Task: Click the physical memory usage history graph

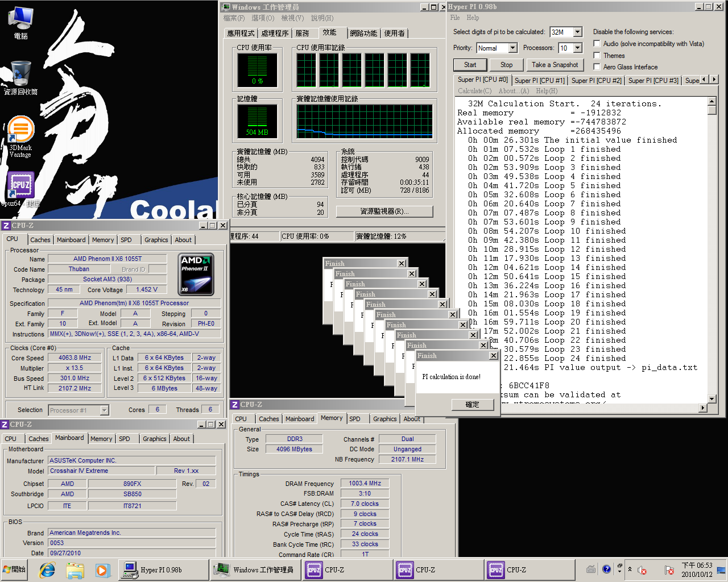Action: click(365, 121)
